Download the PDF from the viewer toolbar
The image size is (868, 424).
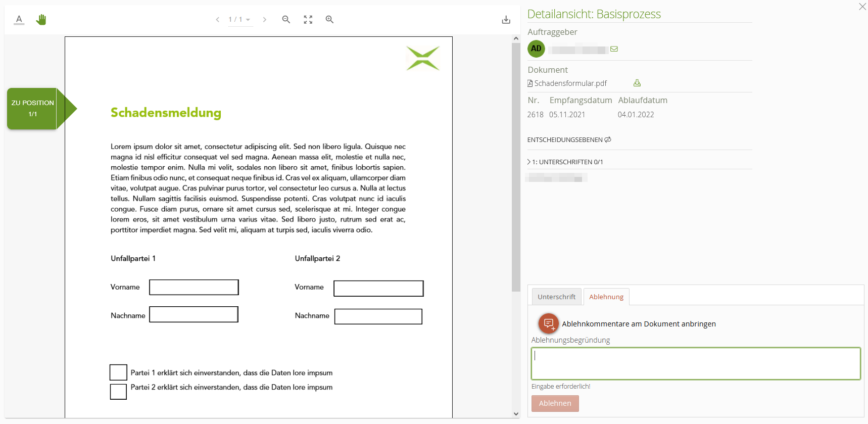[506, 20]
